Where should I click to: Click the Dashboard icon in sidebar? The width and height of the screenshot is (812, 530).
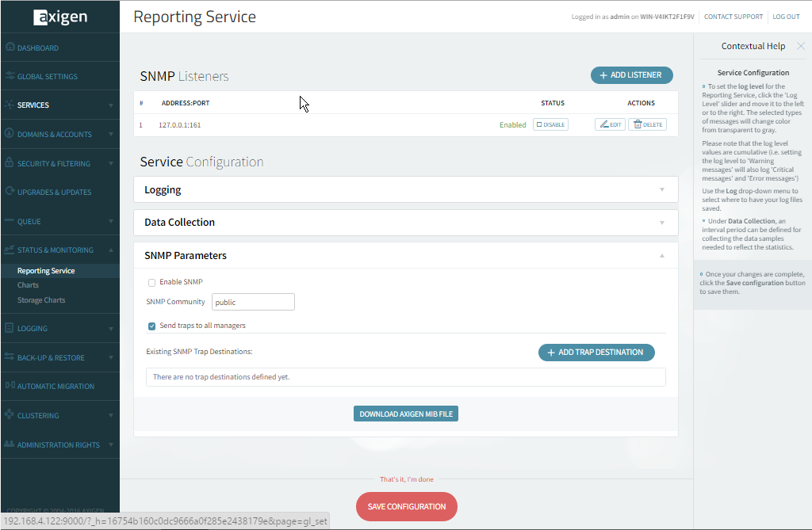(x=10, y=48)
